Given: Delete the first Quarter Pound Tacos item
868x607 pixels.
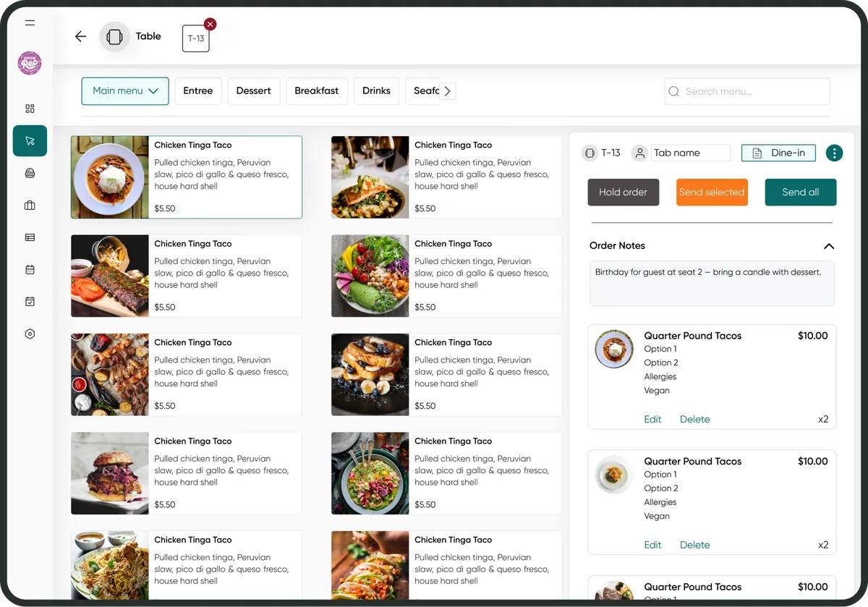Looking at the screenshot, I should (x=695, y=420).
